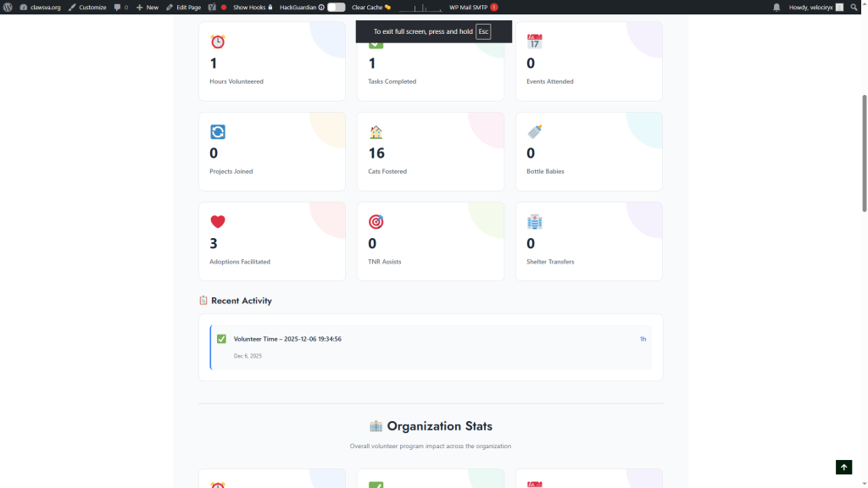Open the Howdy, velociryx account menu

815,7
